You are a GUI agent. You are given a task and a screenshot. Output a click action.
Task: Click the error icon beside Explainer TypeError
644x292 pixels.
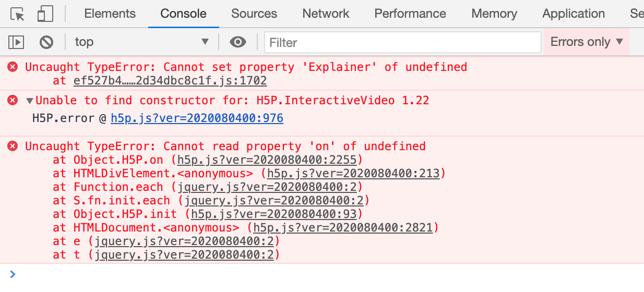[13, 67]
